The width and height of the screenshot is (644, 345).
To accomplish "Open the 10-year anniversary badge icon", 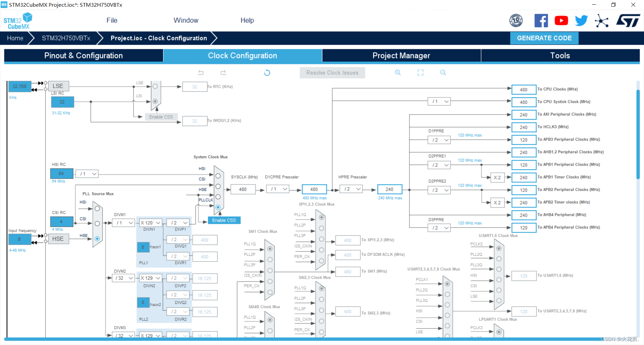I will tap(516, 21).
